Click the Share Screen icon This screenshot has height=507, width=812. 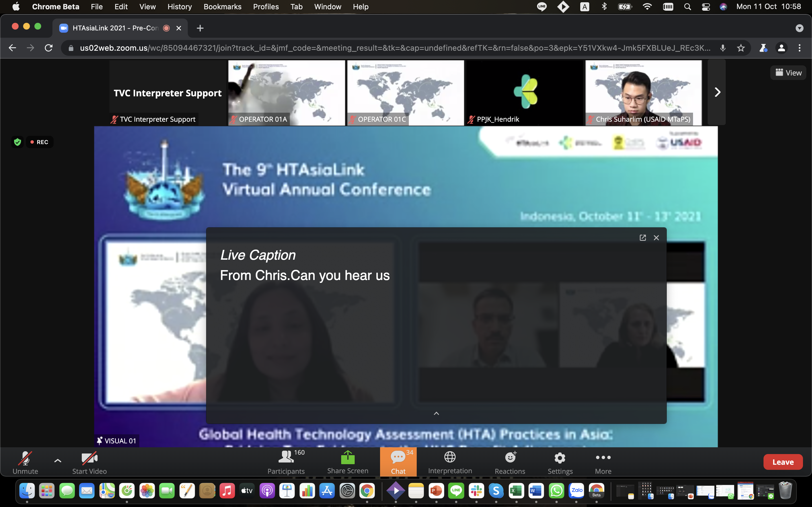click(x=348, y=458)
